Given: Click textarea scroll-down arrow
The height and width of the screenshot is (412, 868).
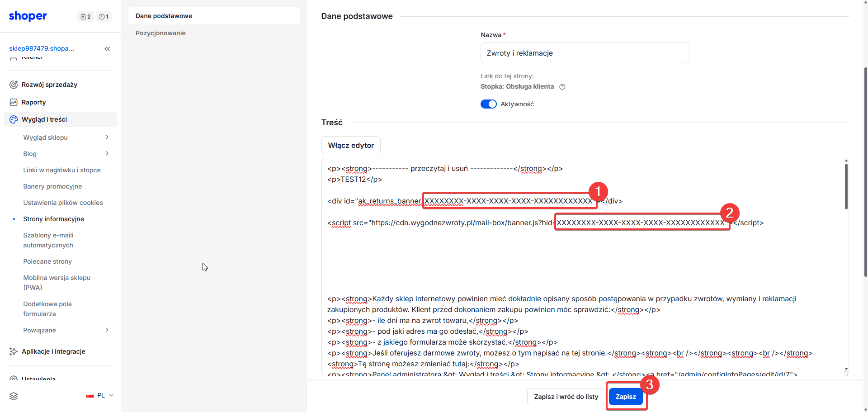Looking at the screenshot, I should point(846,369).
